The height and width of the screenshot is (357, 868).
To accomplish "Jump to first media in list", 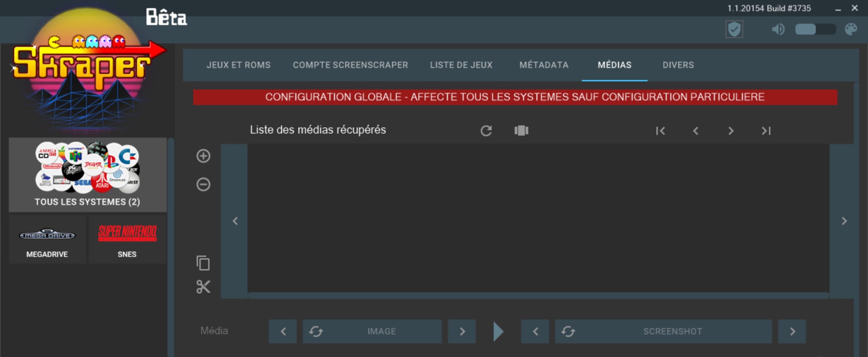I will [660, 131].
